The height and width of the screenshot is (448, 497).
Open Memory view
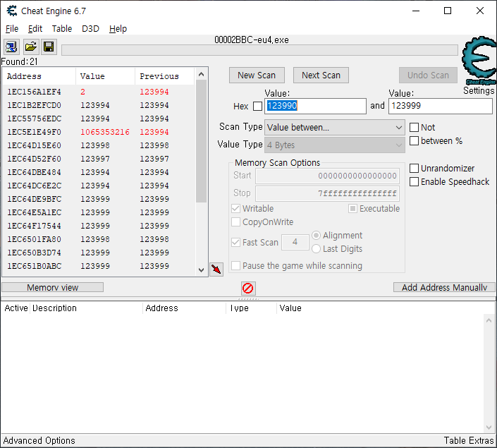(53, 287)
